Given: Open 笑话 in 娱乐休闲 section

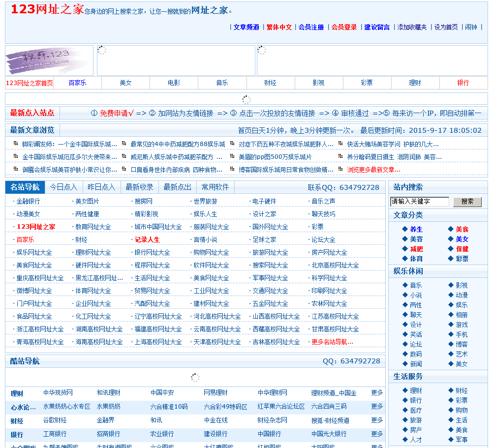Looking at the screenshot, I should (416, 334).
